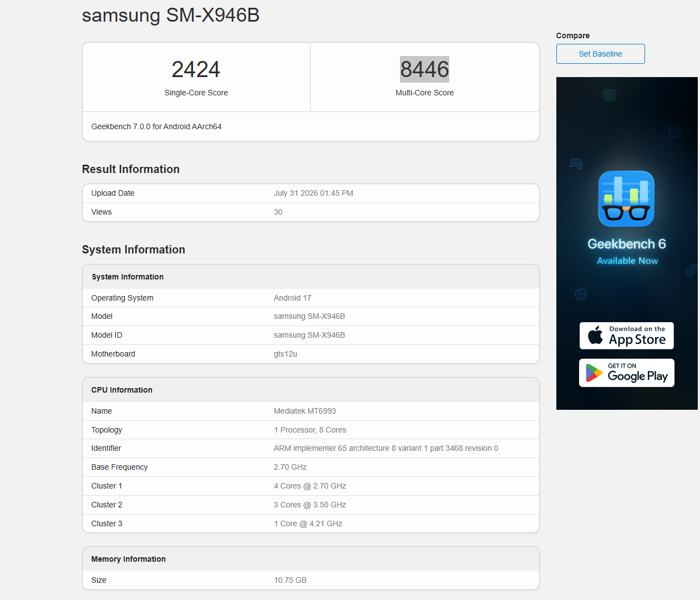Click Cluster 1 value '4 Cores @ 2.70 GHz'

tap(310, 486)
